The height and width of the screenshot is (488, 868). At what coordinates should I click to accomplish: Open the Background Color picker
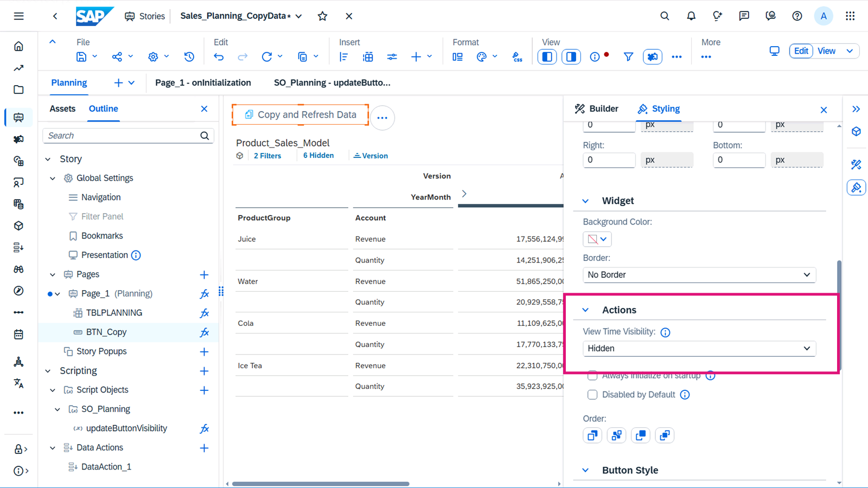(597, 239)
